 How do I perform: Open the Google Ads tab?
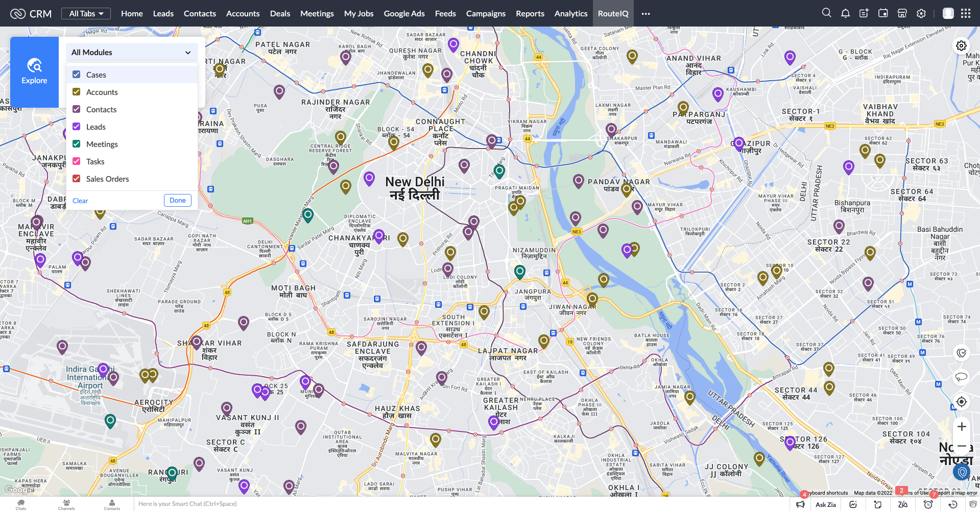(404, 14)
